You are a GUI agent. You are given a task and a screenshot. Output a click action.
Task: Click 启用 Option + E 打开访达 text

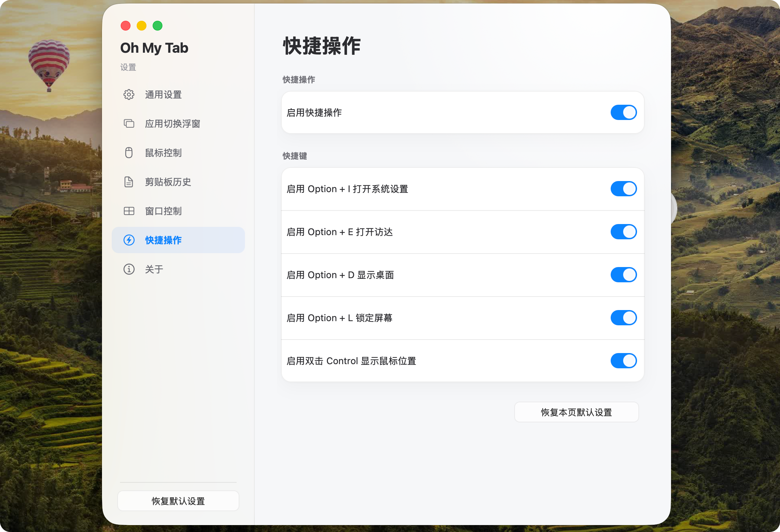pos(340,232)
